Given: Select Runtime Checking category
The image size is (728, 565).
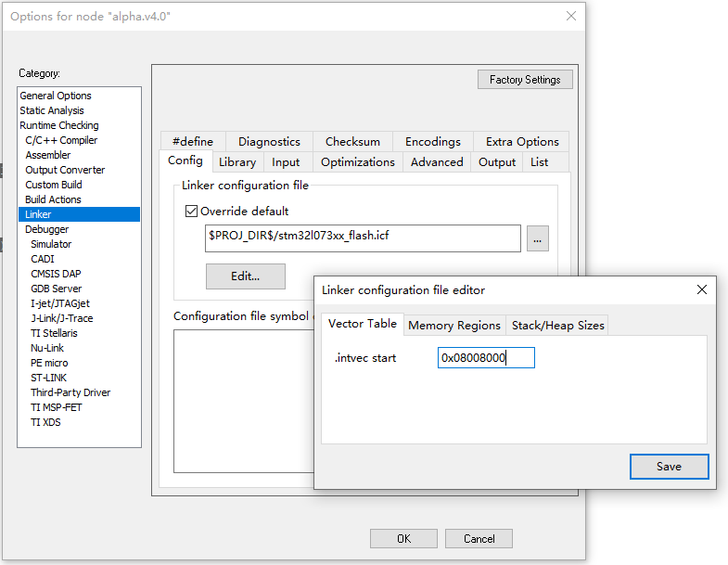Looking at the screenshot, I should tap(59, 125).
